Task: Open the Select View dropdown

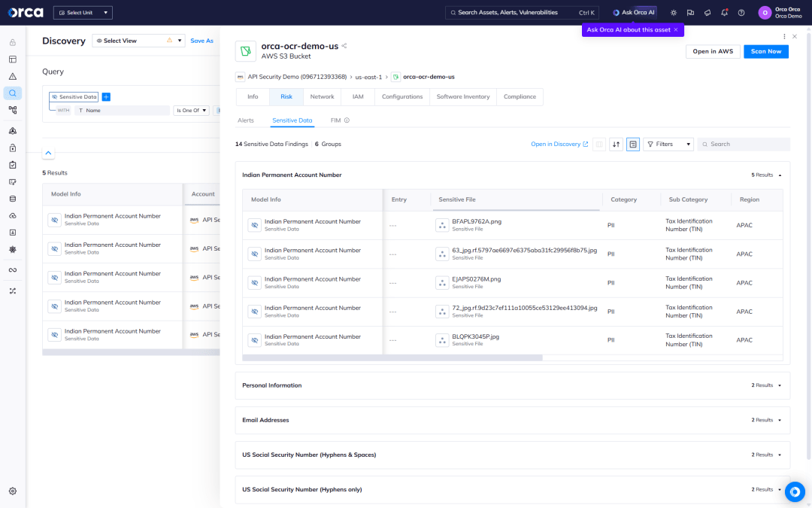Action: click(x=138, y=41)
